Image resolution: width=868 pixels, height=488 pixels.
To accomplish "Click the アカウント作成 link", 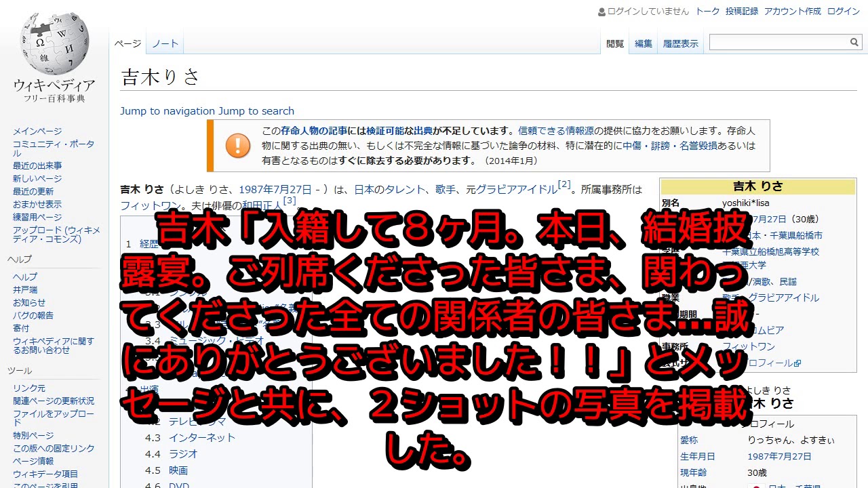I will (x=792, y=12).
